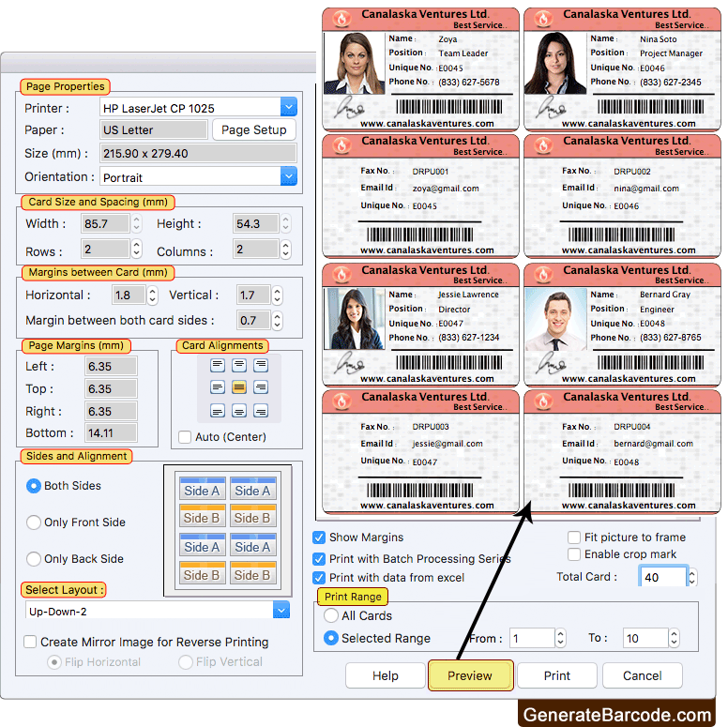Select Flip Vertical radio button
Screen dimensions: 728x727
tap(186, 662)
